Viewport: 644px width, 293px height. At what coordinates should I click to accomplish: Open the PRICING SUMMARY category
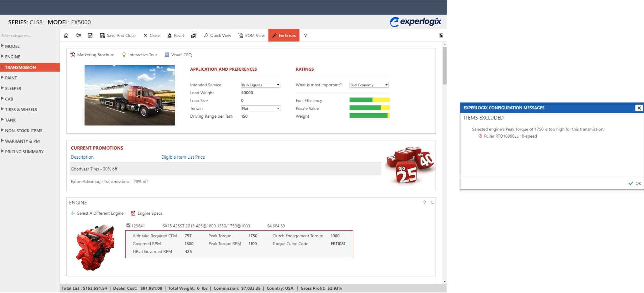25,151
